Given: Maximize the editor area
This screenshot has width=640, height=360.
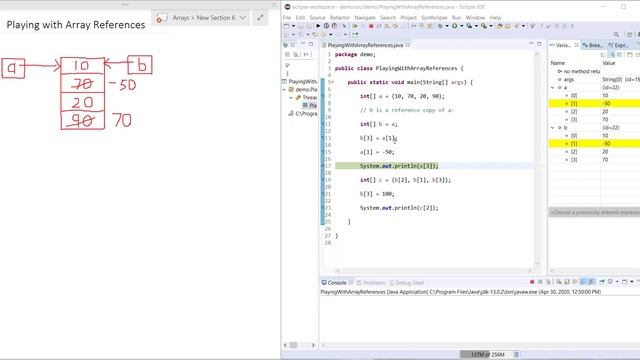Looking at the screenshot, I should (539, 44).
